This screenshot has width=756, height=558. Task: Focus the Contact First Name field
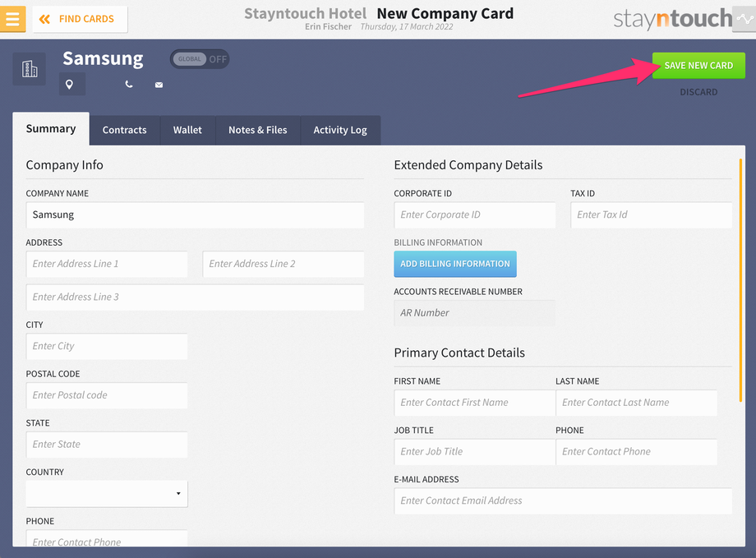tap(474, 403)
